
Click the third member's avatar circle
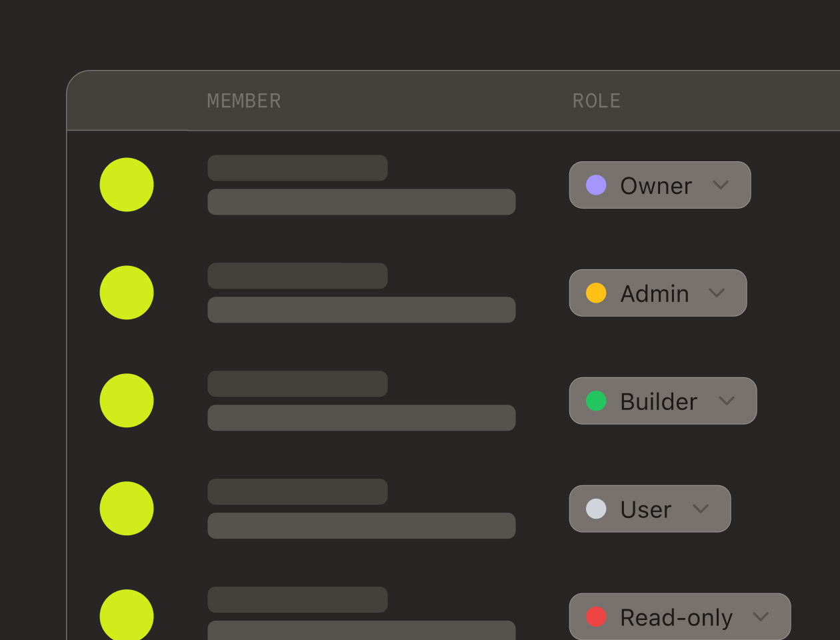click(x=127, y=401)
